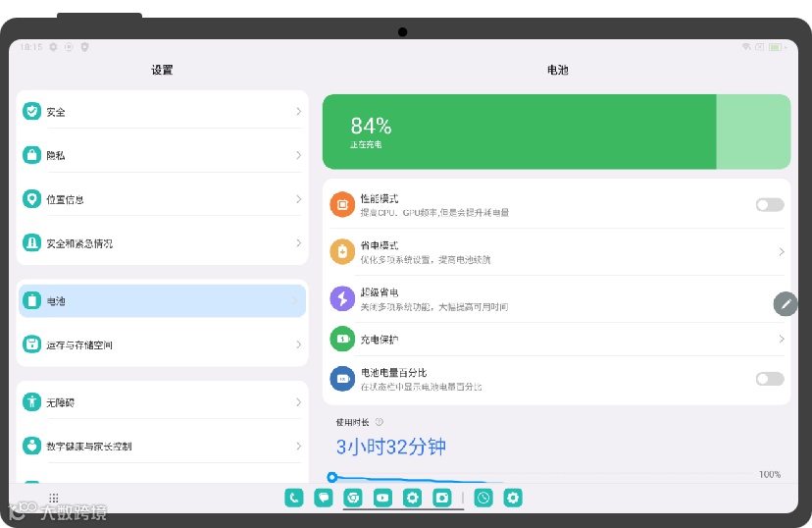Viewport: 812px width, 528px height.
Task: Expand the 运存与存储空间 row chevron
Action: 299,344
